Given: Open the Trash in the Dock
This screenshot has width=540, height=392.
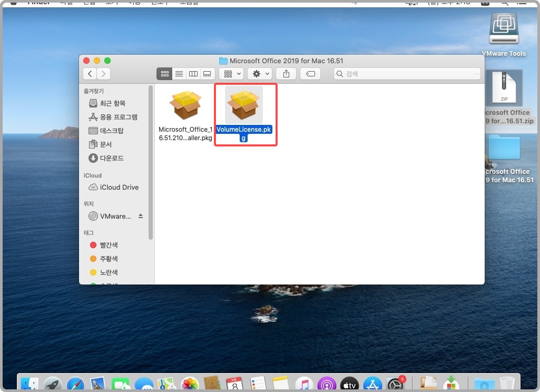Looking at the screenshot, I should coord(507,384).
